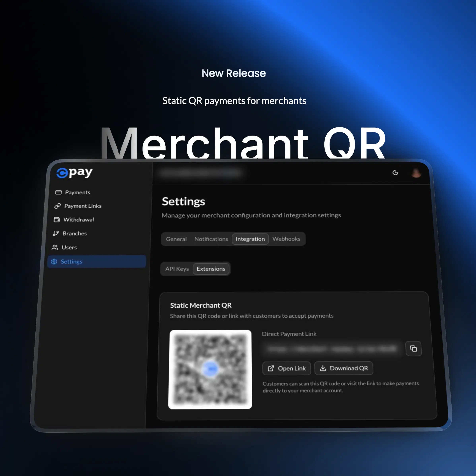Click the blurred payment link field
This screenshot has height=476, width=476.
point(330,349)
